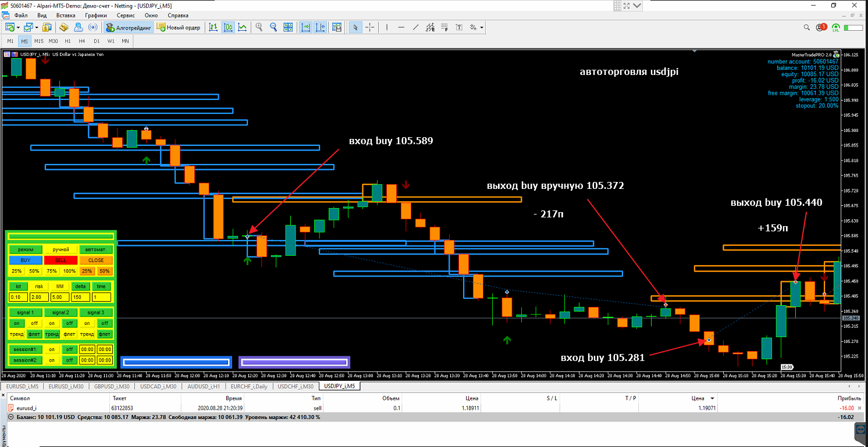
Task: Turn signal 1 on
Action: pos(17,323)
